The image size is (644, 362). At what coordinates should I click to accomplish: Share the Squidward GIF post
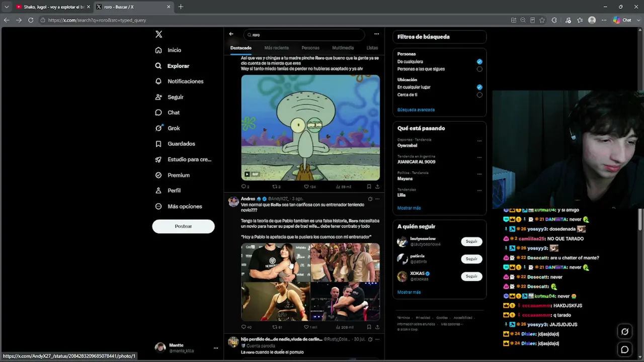coord(377,187)
